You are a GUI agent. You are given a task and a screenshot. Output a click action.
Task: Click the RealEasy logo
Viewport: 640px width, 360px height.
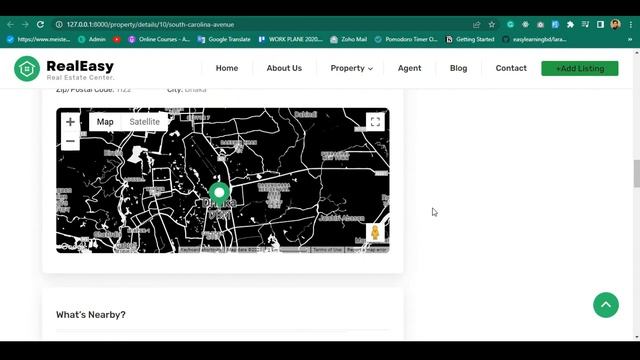pos(64,69)
